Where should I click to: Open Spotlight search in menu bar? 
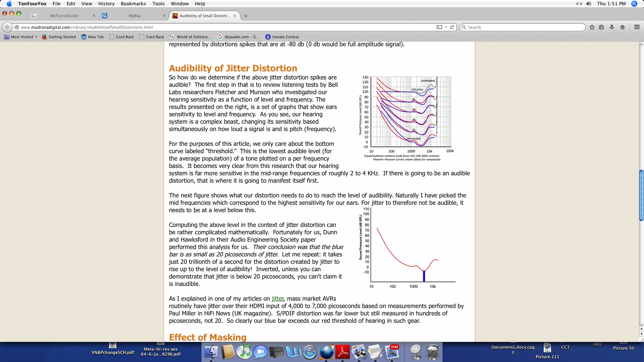[x=634, y=4]
